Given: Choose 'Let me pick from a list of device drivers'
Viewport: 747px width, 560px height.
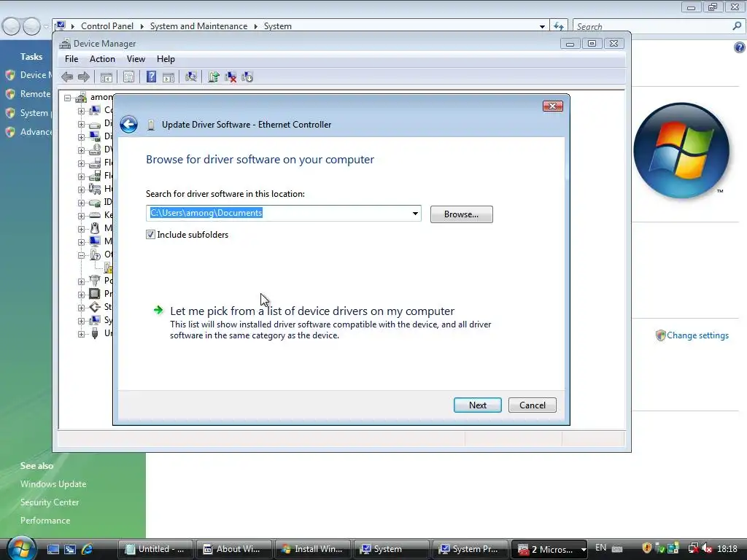Looking at the screenshot, I should pyautogui.click(x=312, y=311).
